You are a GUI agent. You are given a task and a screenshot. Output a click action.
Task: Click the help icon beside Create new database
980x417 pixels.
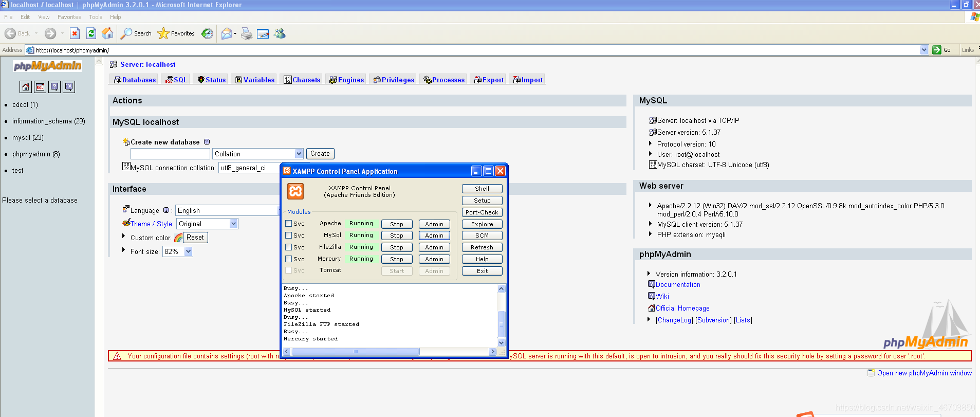click(207, 142)
